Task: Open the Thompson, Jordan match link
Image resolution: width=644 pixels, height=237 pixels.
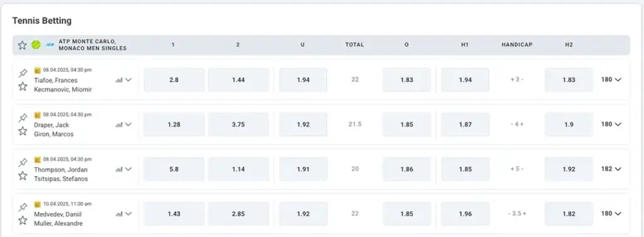Action: tap(61, 170)
